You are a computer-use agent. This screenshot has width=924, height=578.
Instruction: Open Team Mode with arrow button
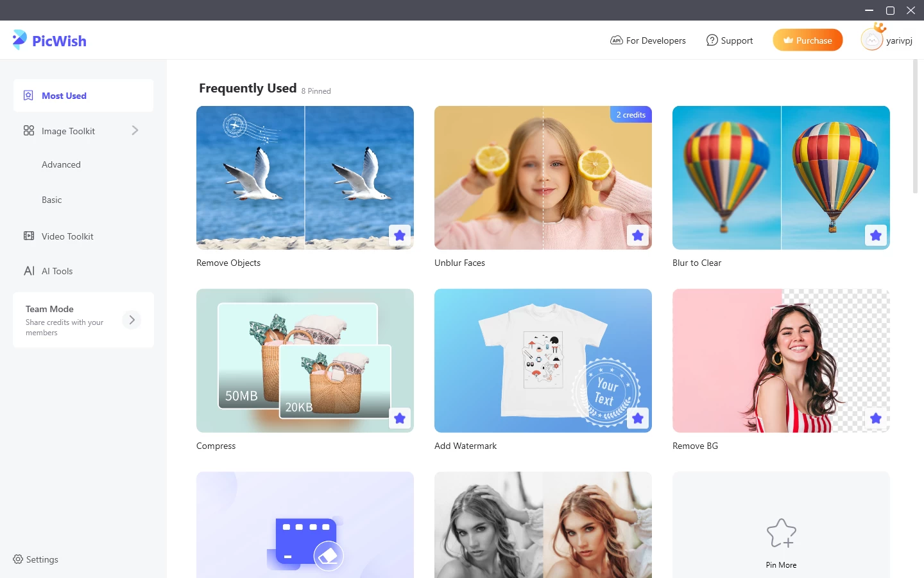(132, 320)
